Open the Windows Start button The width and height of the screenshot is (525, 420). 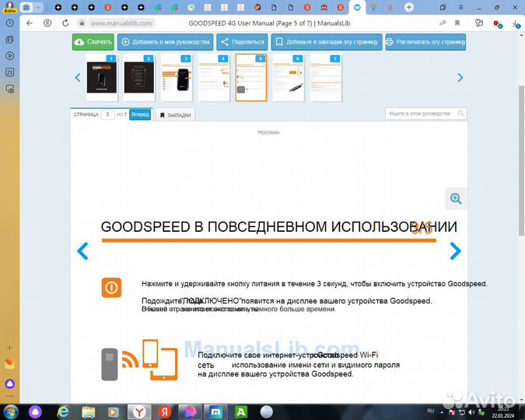tap(10, 412)
